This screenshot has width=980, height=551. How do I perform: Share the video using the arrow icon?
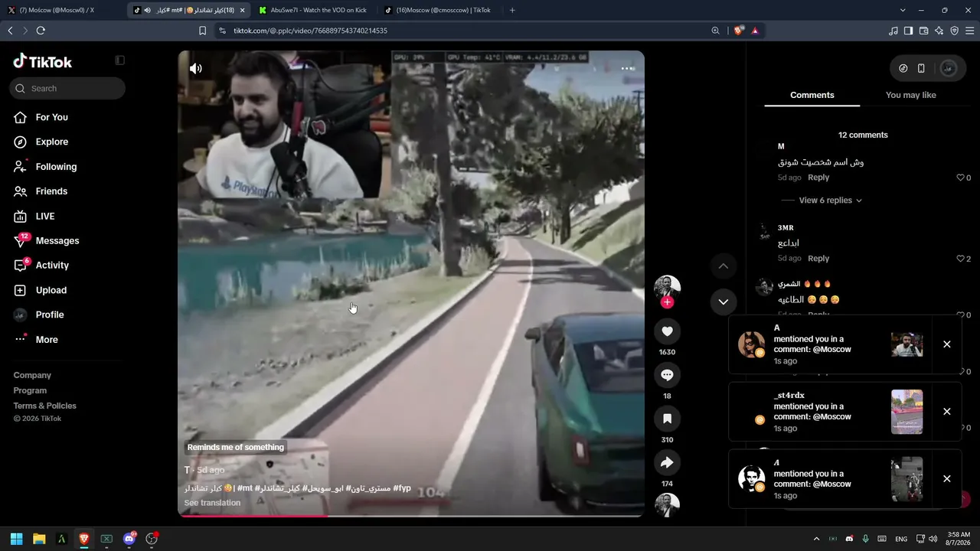[x=667, y=462]
